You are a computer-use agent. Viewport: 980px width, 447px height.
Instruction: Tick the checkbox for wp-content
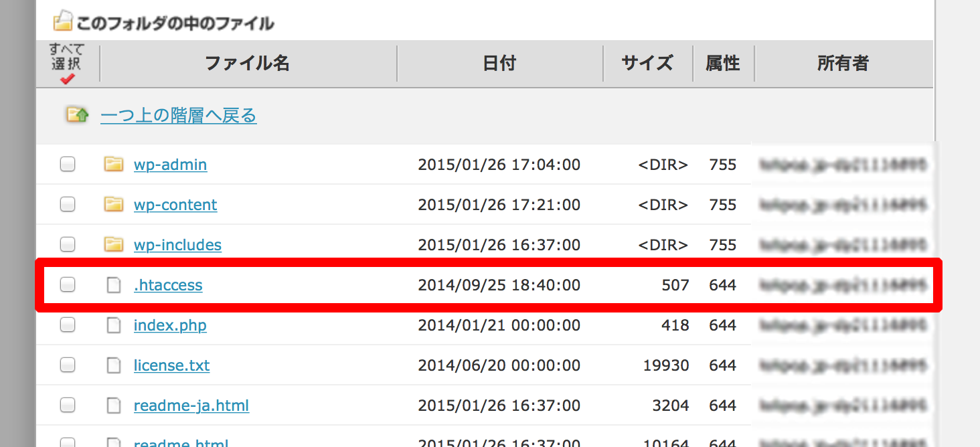pyautogui.click(x=68, y=204)
